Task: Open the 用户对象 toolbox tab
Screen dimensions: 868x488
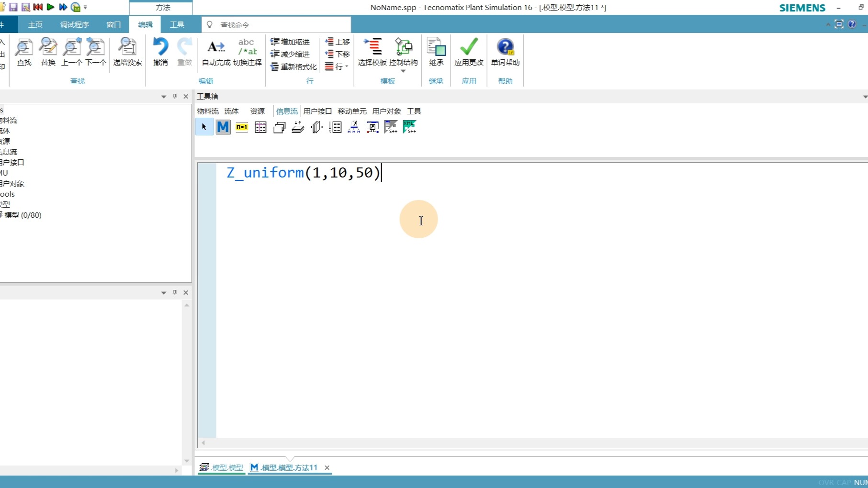Action: point(386,111)
